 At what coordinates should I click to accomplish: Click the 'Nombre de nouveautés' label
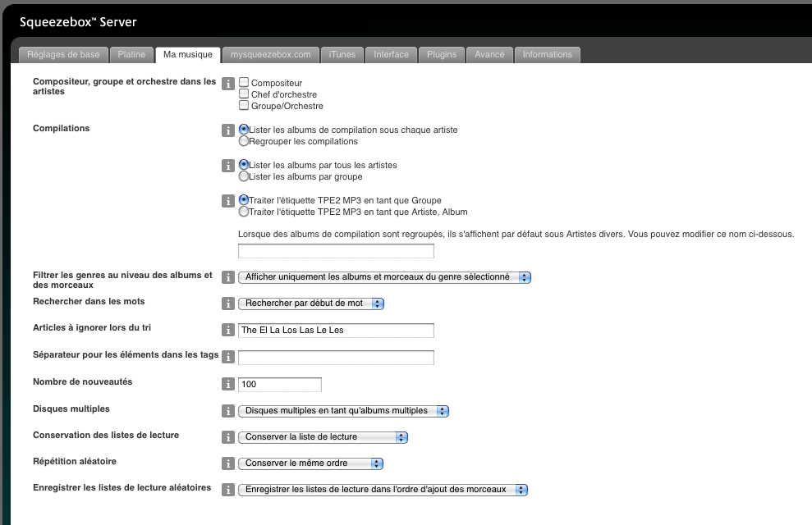(x=83, y=381)
